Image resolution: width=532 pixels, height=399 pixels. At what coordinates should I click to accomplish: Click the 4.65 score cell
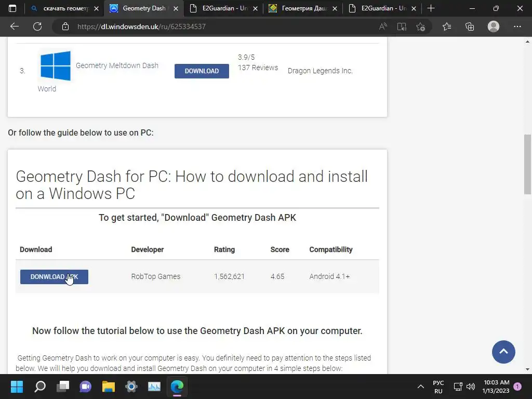tap(277, 276)
